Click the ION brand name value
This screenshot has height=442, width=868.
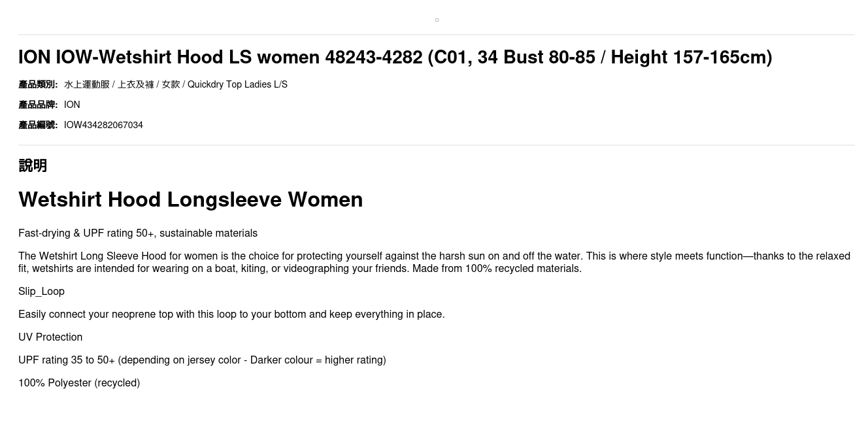pyautogui.click(x=72, y=105)
